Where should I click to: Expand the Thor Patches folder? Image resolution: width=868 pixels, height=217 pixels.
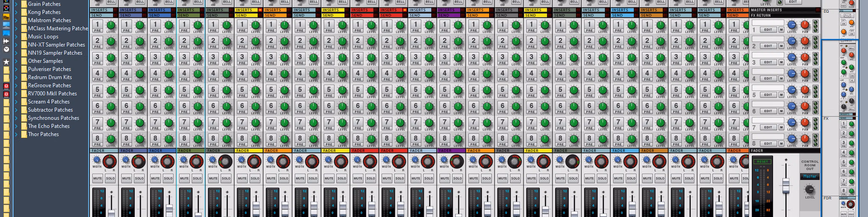click(x=17, y=134)
